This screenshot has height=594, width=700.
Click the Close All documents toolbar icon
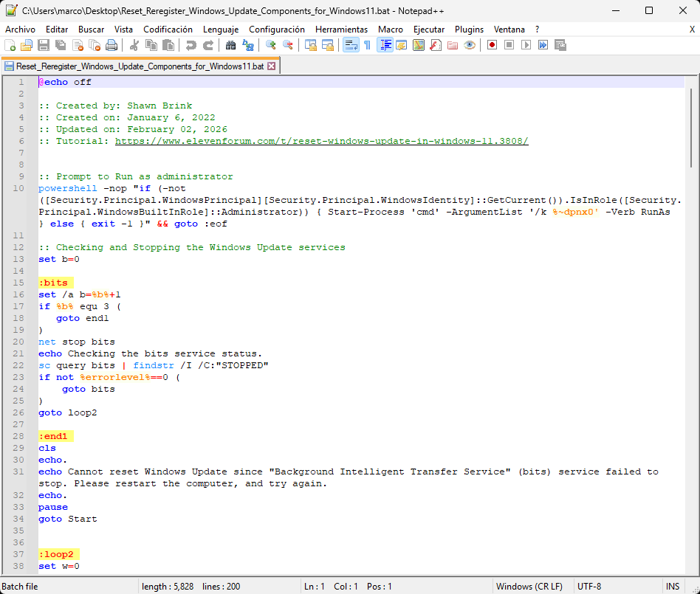95,45
